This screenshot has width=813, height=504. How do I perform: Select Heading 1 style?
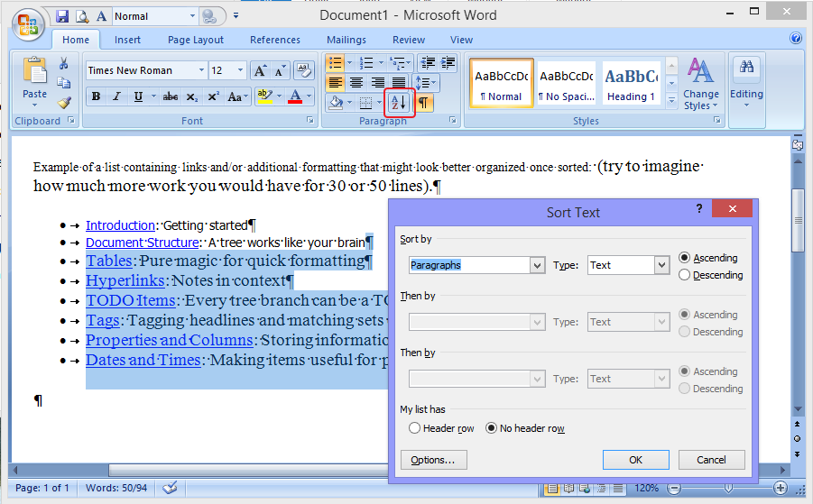tap(631, 83)
